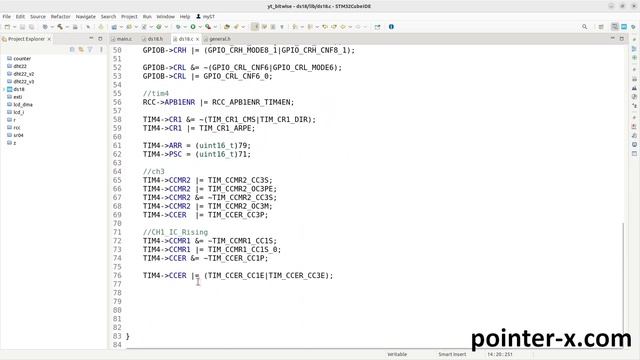Viewport: 640px width, 360px height.
Task: Close the ds18.c editor tab
Action: coord(198,39)
